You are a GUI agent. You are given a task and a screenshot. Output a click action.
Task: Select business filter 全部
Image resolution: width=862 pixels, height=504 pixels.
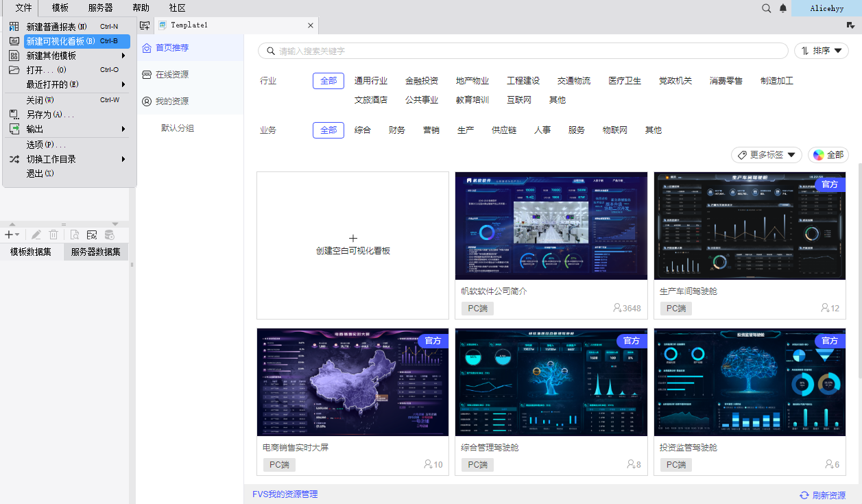coord(328,130)
